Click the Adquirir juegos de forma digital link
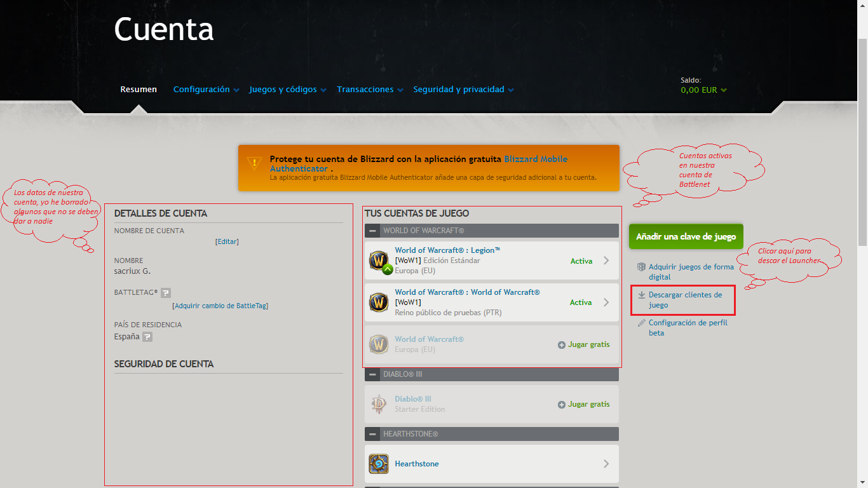Screen dimensions: 868x488 (691, 272)
